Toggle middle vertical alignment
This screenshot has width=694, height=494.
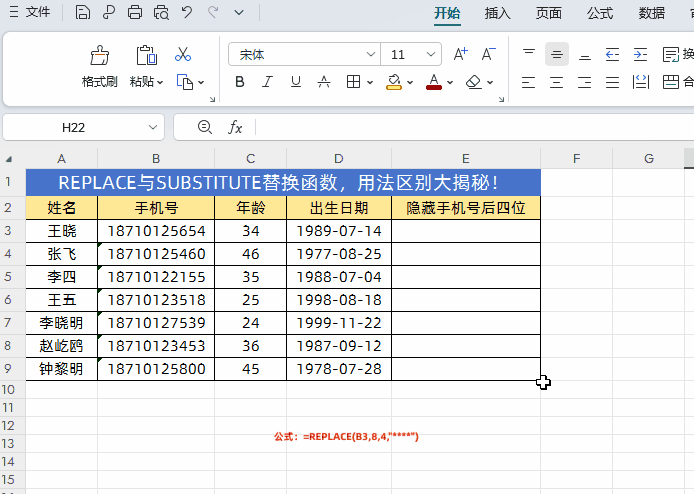557,54
